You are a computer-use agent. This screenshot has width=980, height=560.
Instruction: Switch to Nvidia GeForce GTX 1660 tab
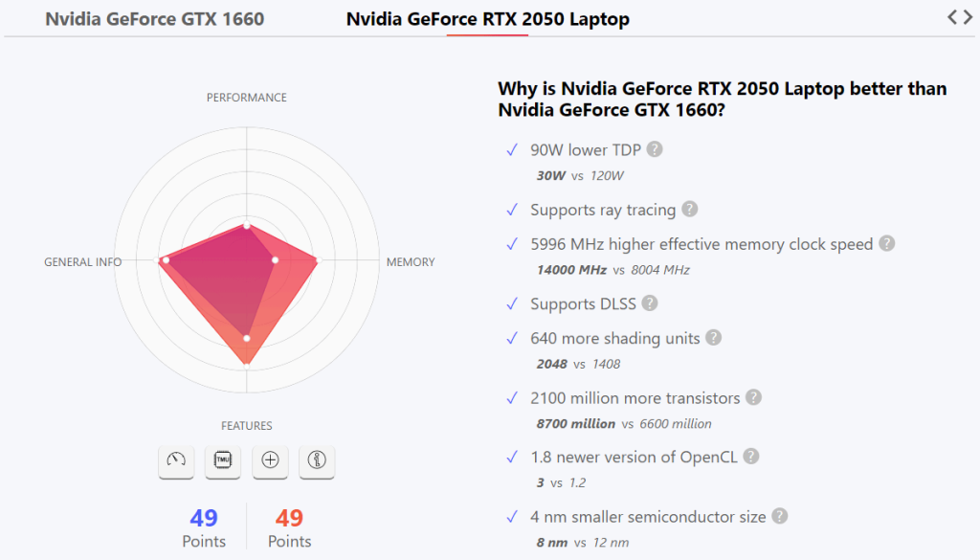pyautogui.click(x=154, y=19)
